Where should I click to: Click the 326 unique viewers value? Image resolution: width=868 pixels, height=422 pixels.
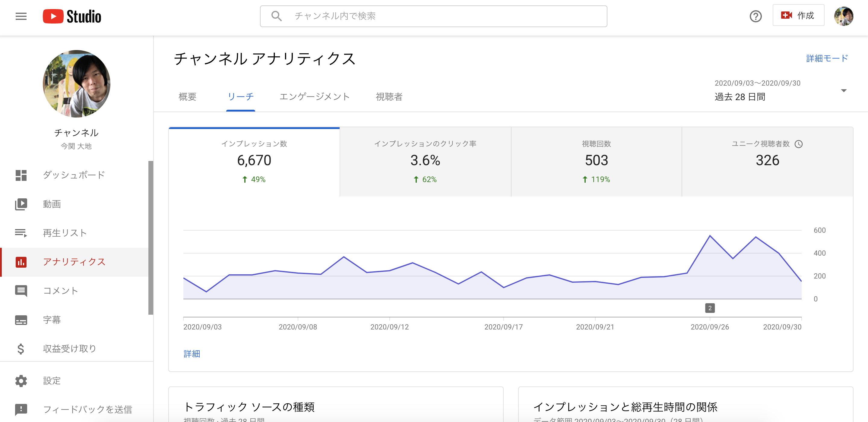(x=767, y=160)
